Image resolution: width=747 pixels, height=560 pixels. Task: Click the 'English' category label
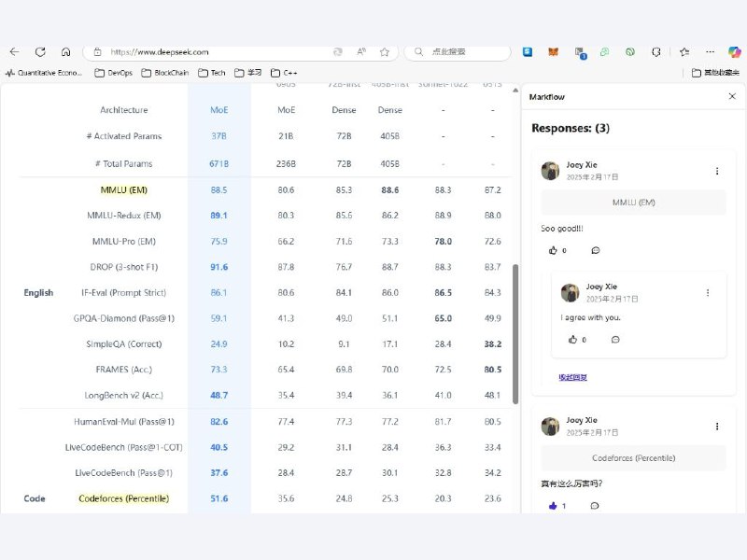pos(38,293)
